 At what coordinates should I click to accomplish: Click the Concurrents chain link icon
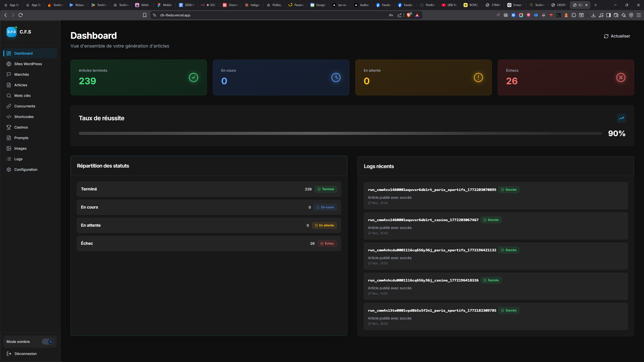click(9, 106)
